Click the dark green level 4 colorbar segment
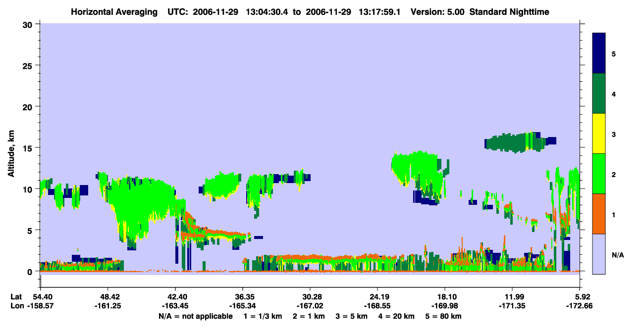The image size is (644, 330). click(599, 94)
